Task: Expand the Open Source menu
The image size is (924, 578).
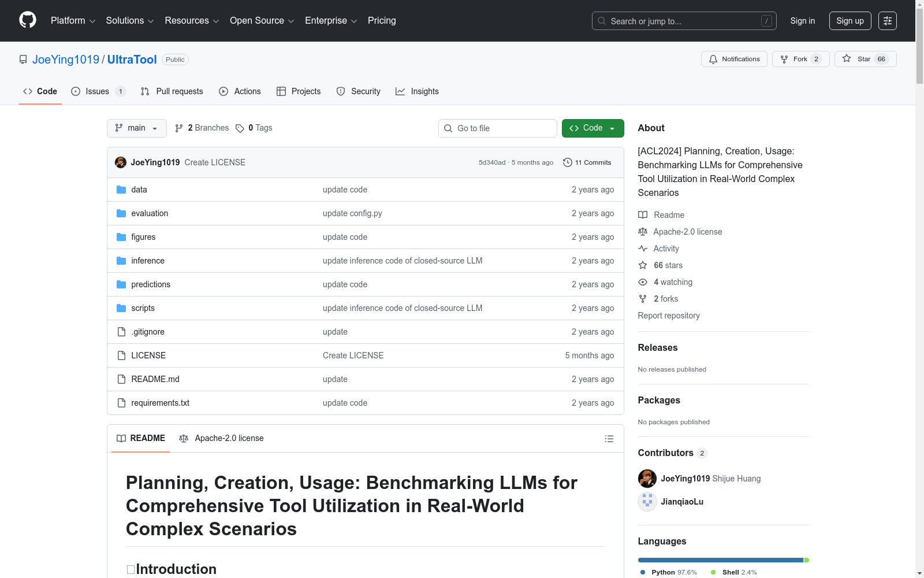Action: click(262, 21)
